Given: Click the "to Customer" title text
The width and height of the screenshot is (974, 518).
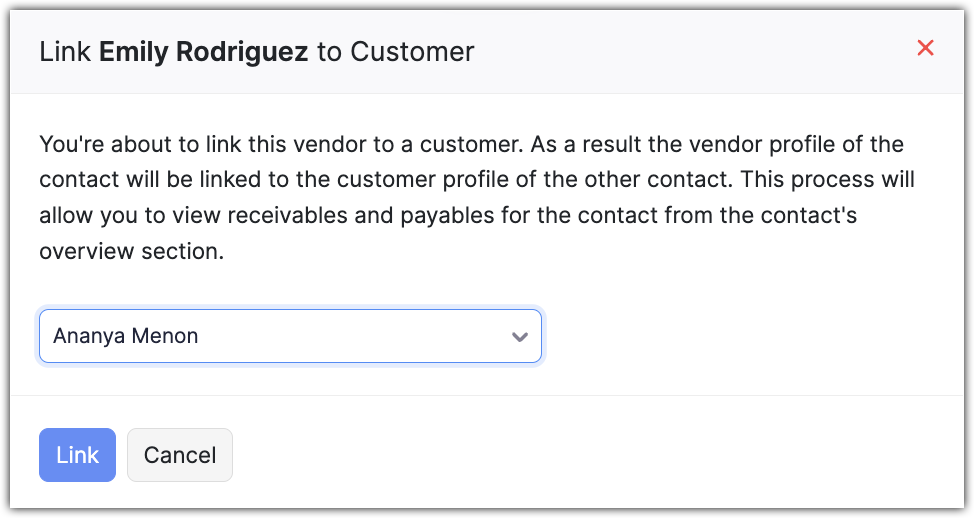Looking at the screenshot, I should 395,52.
